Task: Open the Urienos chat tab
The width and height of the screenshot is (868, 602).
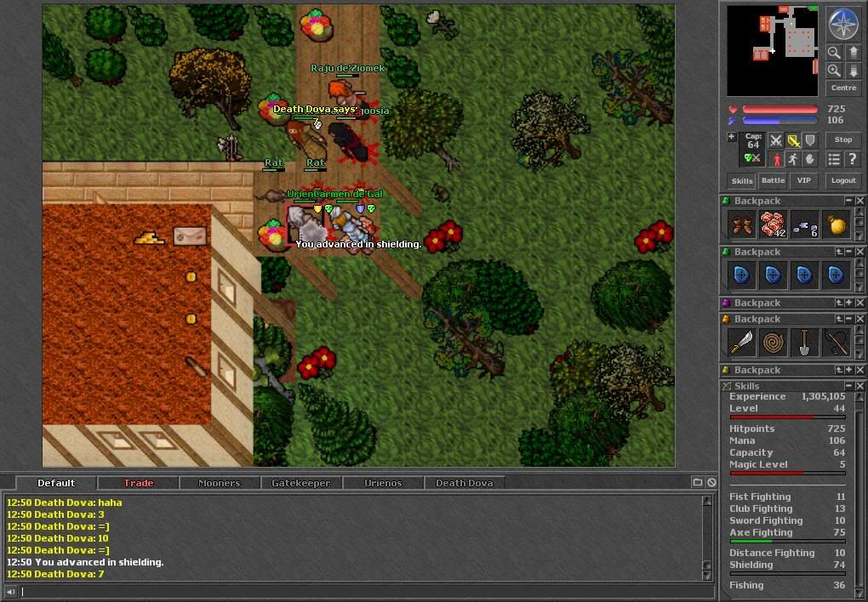Action: (x=383, y=483)
